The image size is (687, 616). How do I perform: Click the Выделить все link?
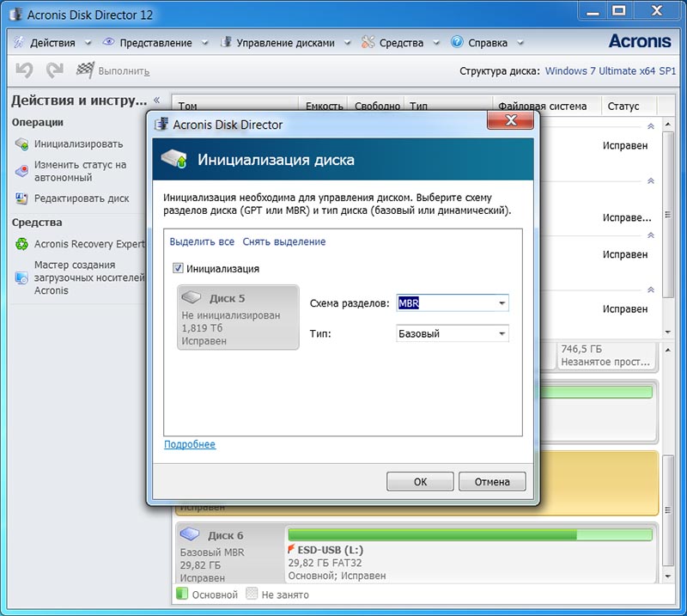coord(202,241)
